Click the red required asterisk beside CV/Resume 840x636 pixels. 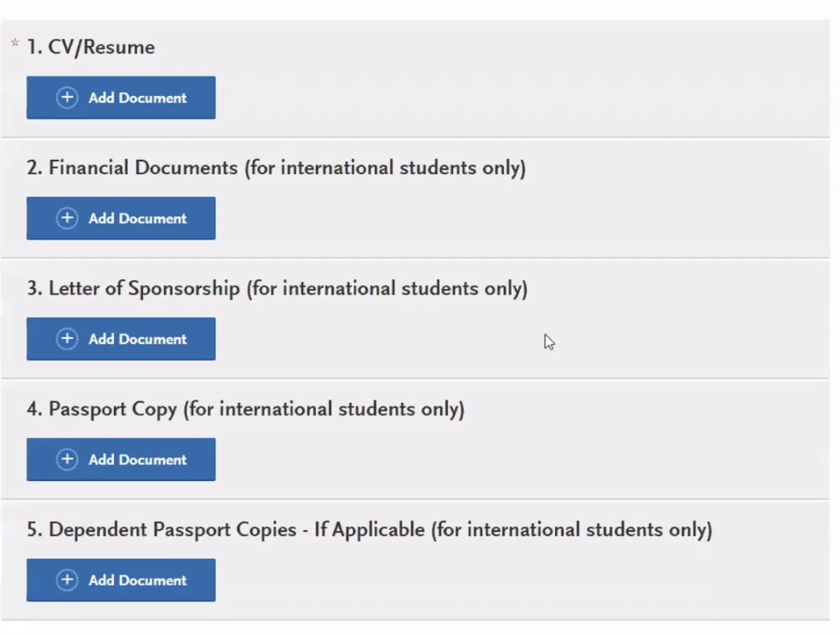[15, 44]
